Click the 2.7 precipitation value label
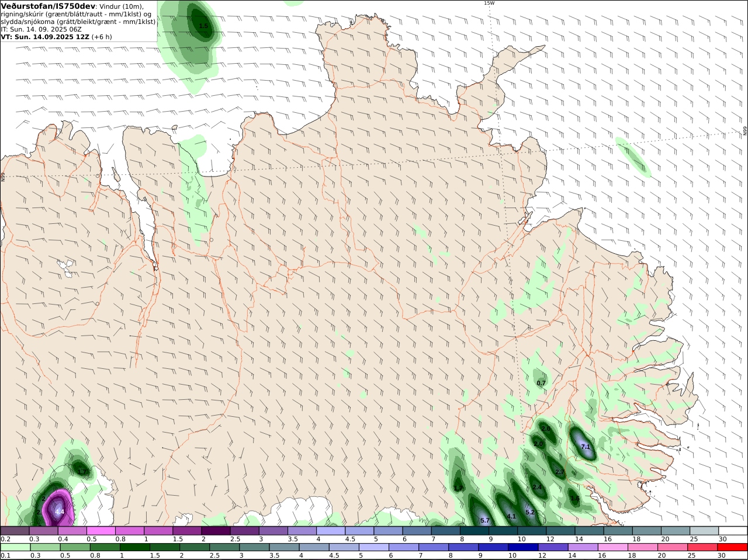This screenshot has height=560, width=748. point(560,472)
